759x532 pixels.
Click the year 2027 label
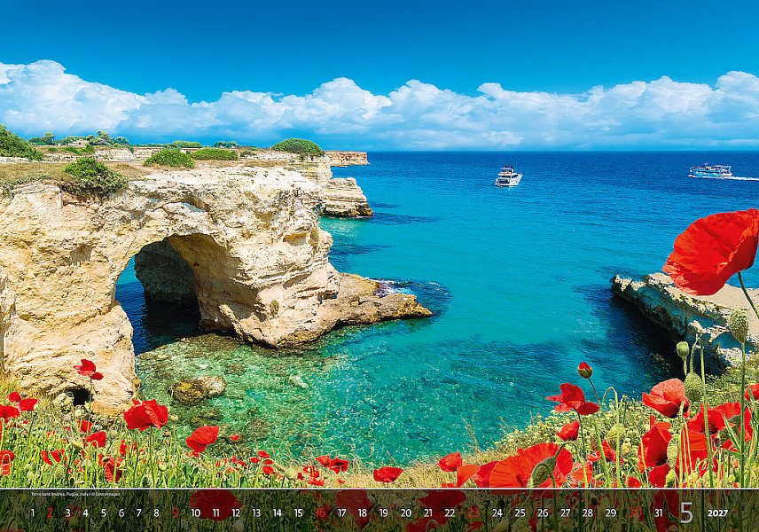(717, 513)
